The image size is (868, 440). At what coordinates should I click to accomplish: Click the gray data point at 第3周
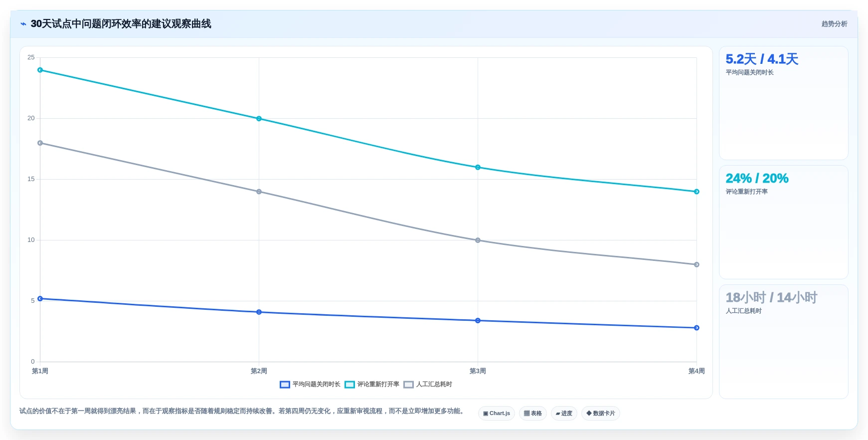pos(478,240)
